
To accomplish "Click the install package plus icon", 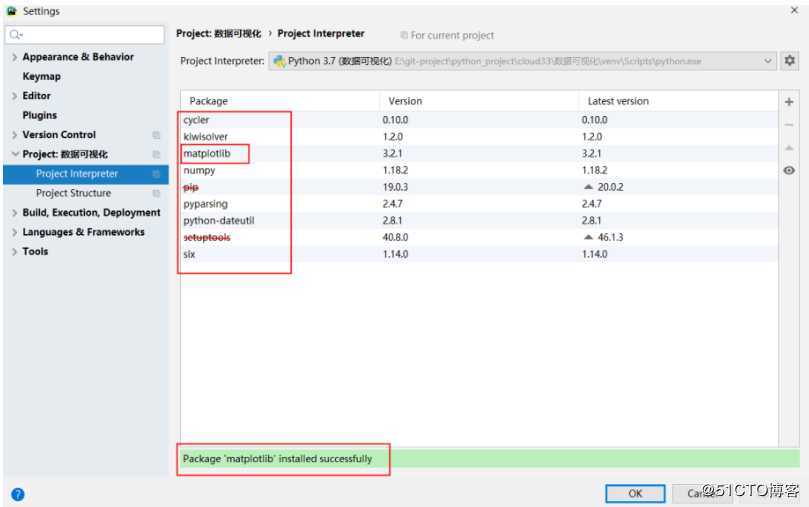I will pos(789,102).
